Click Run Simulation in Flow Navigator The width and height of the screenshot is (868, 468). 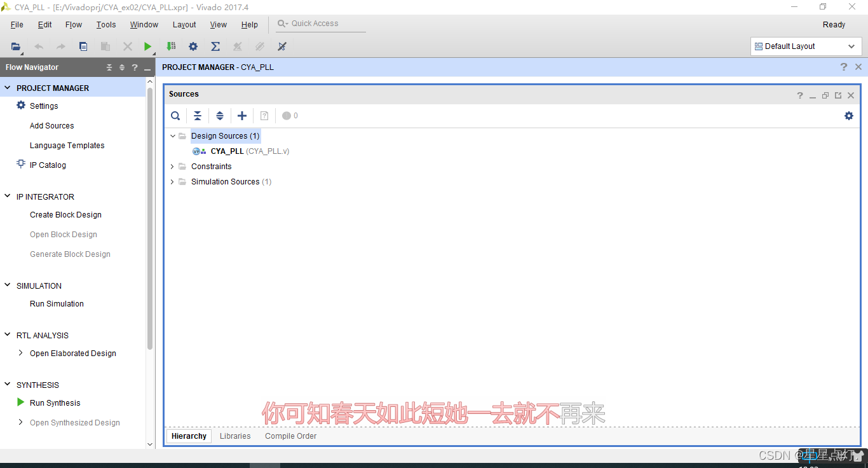(57, 303)
